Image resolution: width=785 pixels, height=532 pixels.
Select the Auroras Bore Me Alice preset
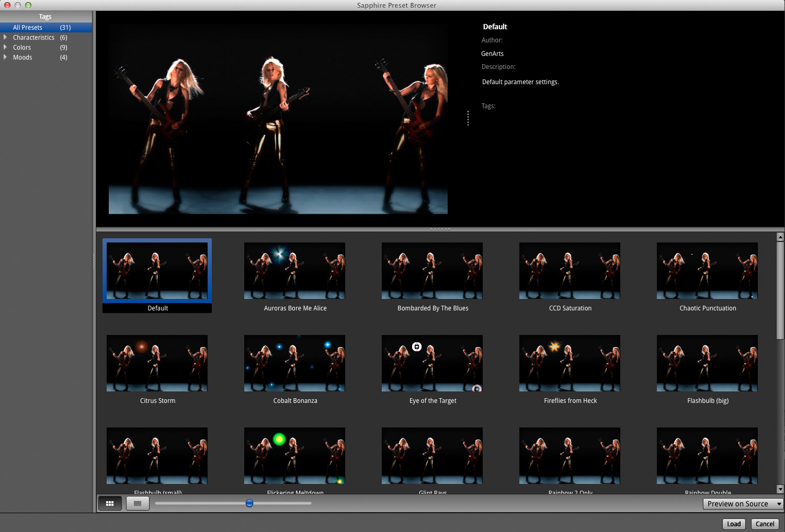click(x=294, y=271)
